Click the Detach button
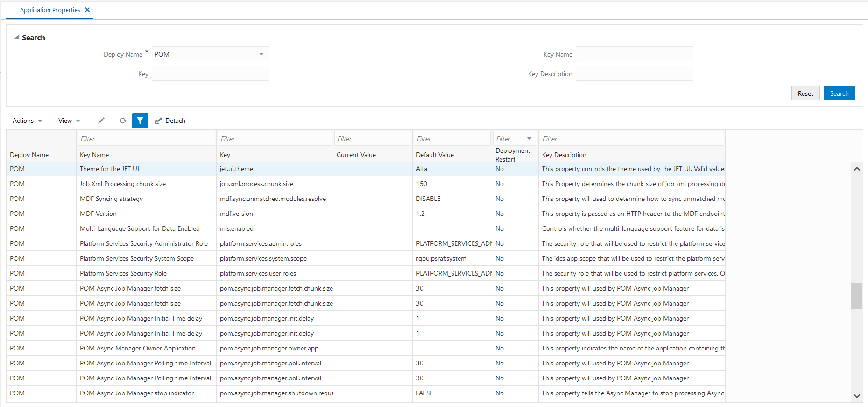Viewport: 868px width, 407px height. (x=170, y=121)
